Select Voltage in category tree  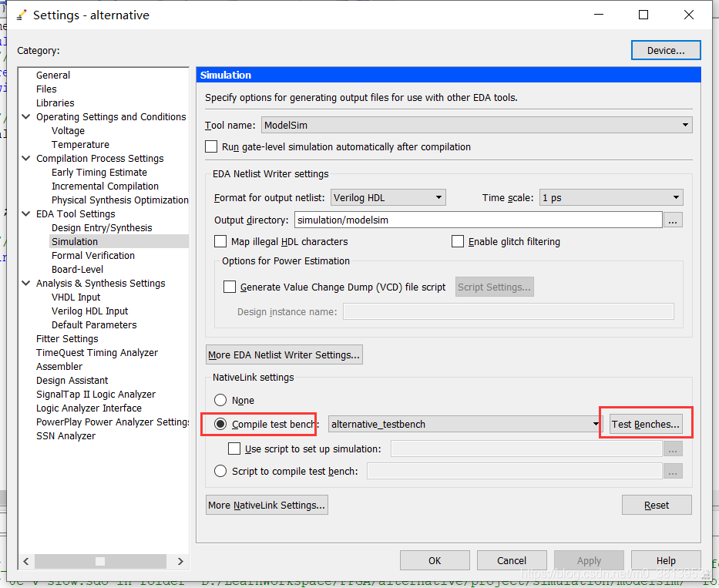coord(68,131)
